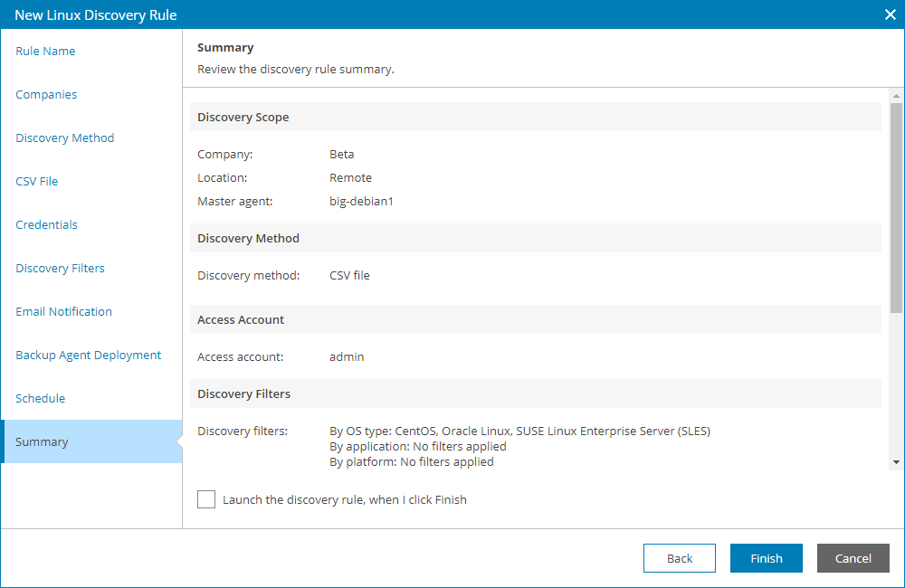
Task: Click the Cancel button
Action: pos(853,558)
